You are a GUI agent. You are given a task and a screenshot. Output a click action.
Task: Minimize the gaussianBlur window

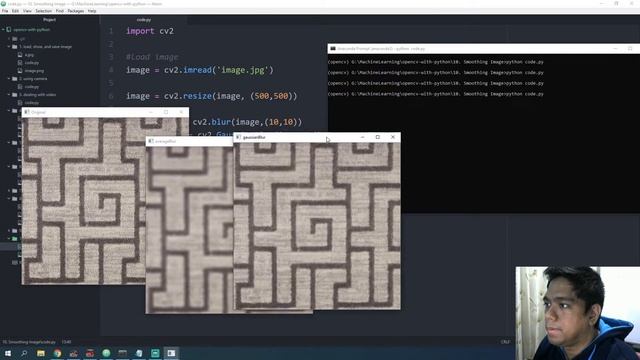click(x=362, y=137)
